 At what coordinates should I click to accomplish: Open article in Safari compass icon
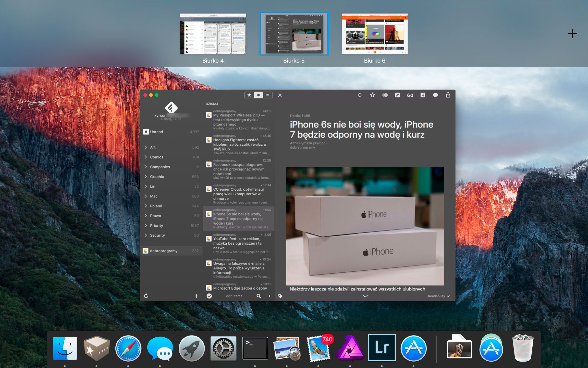pyautogui.click(x=397, y=95)
